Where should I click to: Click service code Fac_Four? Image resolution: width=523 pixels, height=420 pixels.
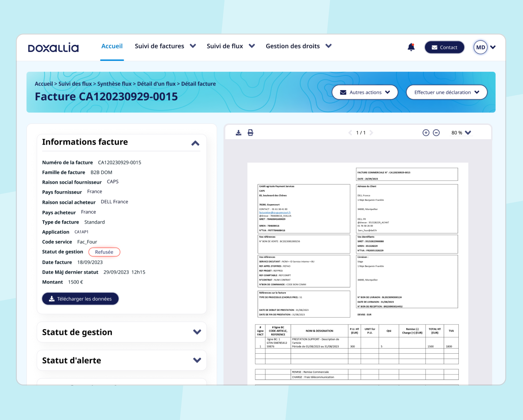coord(87,242)
